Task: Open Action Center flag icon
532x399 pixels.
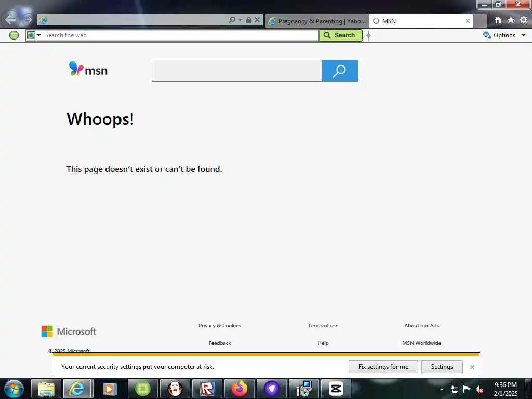Action: pyautogui.click(x=467, y=389)
